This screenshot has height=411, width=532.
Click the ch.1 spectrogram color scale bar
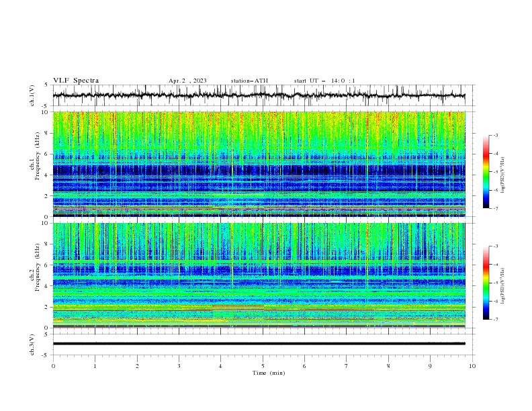click(x=486, y=171)
